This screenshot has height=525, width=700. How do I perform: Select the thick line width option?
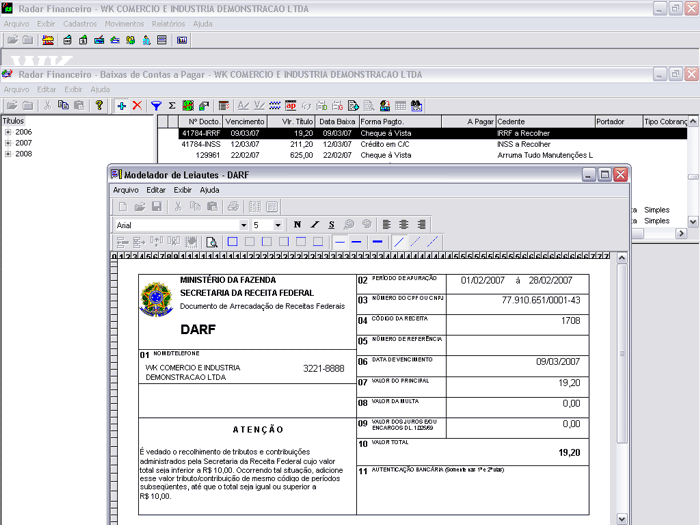(x=376, y=242)
